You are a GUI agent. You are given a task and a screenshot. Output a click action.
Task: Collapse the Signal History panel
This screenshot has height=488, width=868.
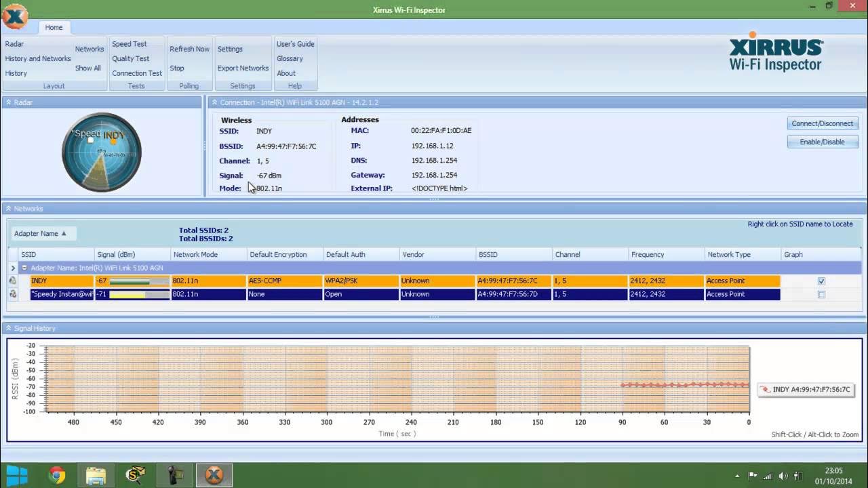(8, 328)
